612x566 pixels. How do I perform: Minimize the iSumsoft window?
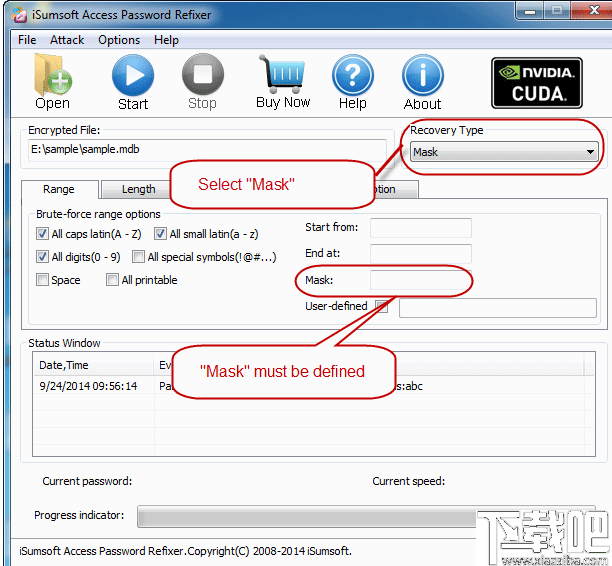529,11
